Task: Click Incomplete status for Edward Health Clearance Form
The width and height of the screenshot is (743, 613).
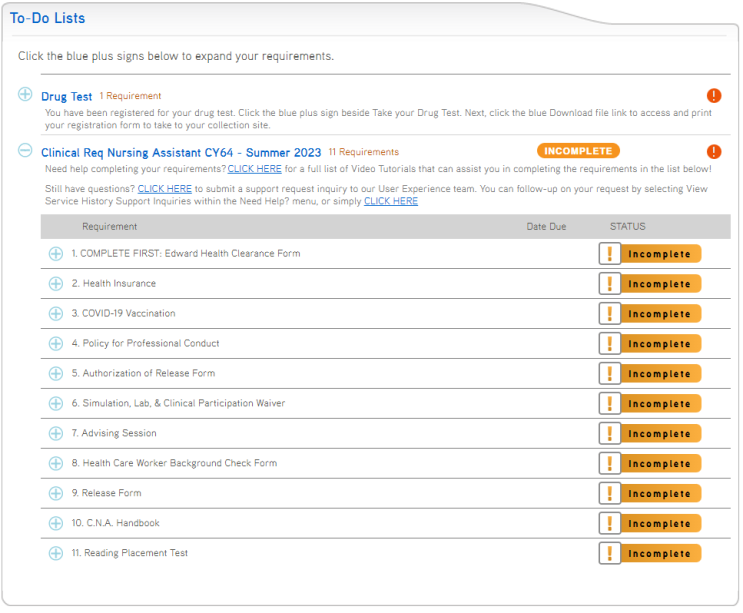Action: pyautogui.click(x=661, y=254)
